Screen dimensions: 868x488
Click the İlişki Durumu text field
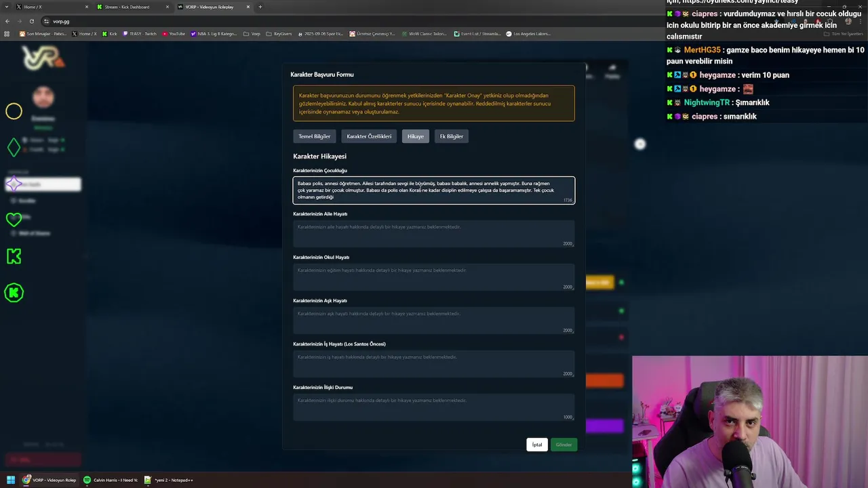434,407
